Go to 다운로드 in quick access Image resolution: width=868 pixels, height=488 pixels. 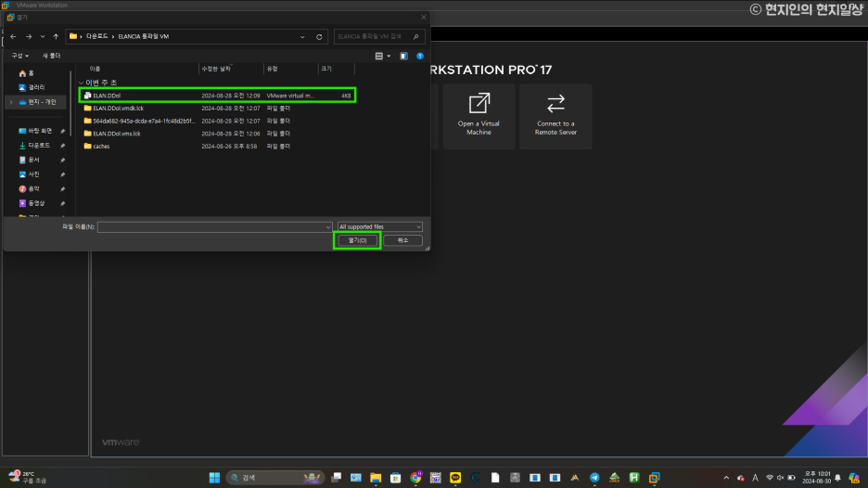pyautogui.click(x=34, y=145)
